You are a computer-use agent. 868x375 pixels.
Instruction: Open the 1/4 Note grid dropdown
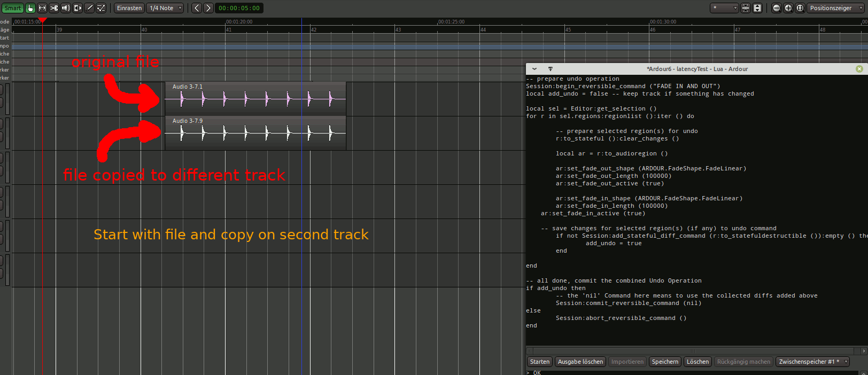point(166,8)
